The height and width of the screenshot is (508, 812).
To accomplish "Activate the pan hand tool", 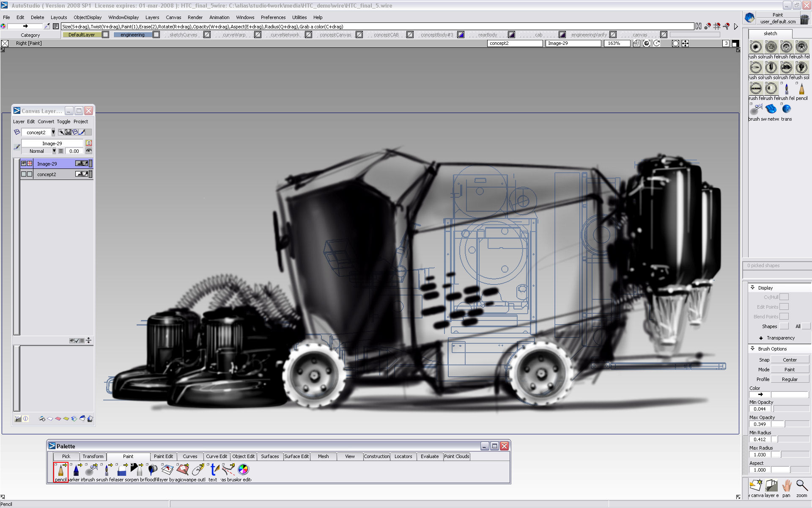I will 787,486.
